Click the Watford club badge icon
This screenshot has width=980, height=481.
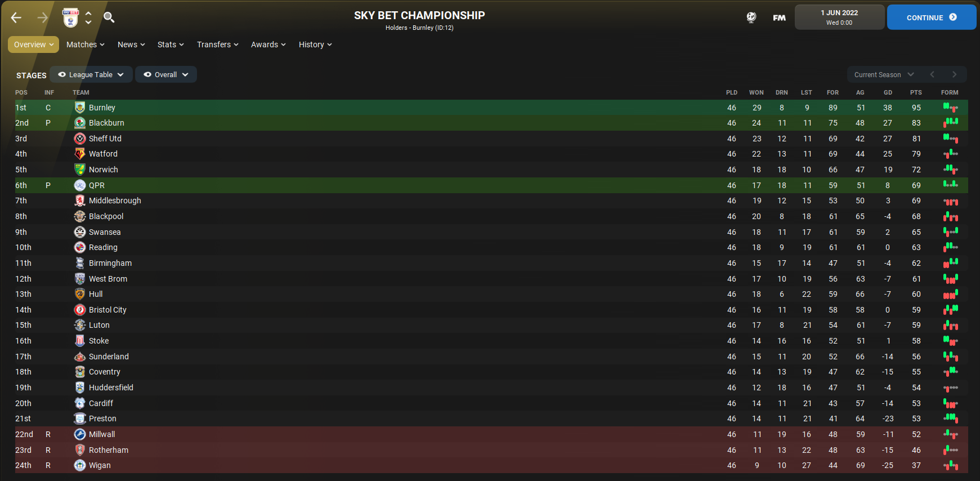80,154
